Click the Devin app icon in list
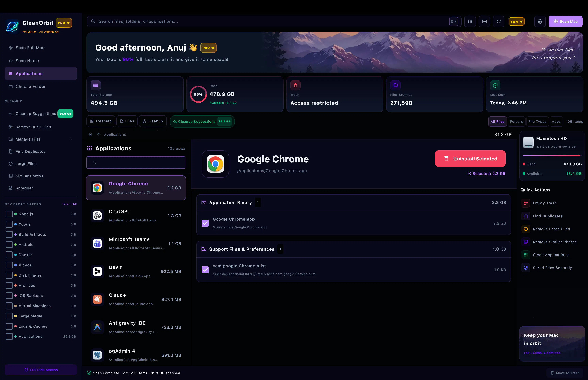 tap(97, 271)
